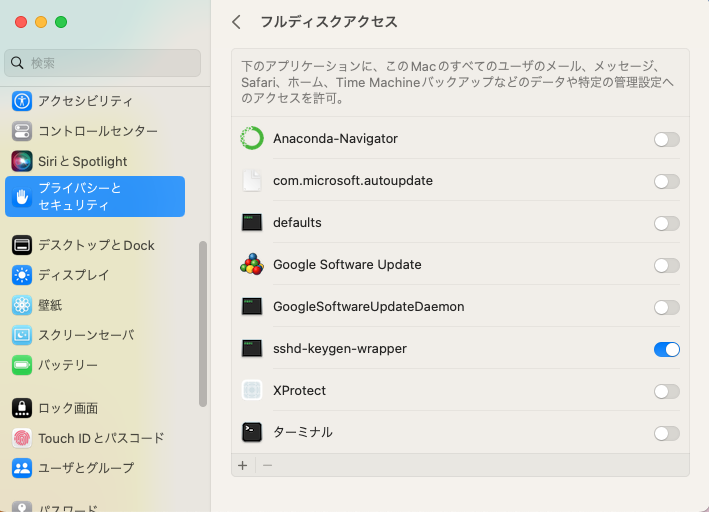
Task: Select ロック画面 in the sidebar
Action: click(x=68, y=408)
